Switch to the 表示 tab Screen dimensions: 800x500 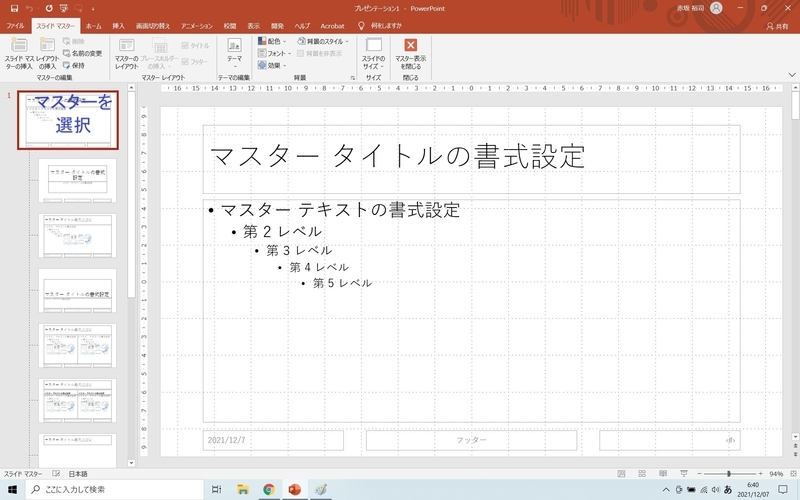pyautogui.click(x=254, y=26)
